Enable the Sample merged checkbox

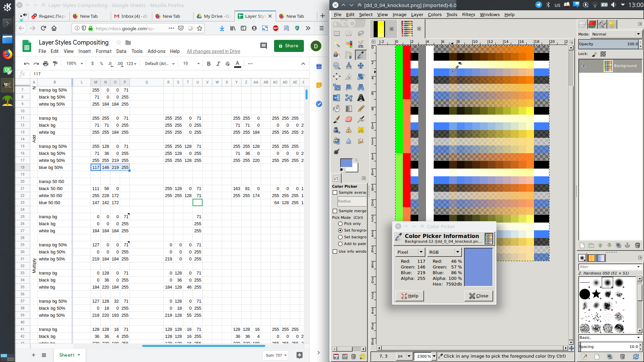[335, 211]
